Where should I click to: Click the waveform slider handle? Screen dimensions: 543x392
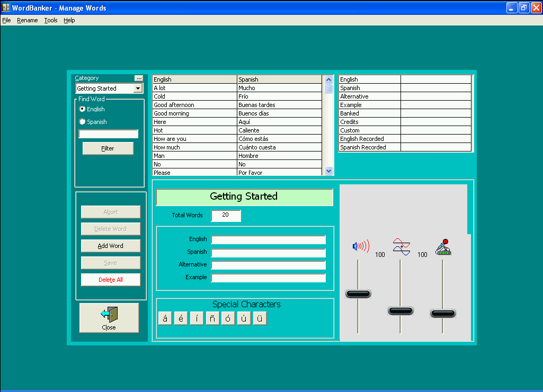pos(400,310)
